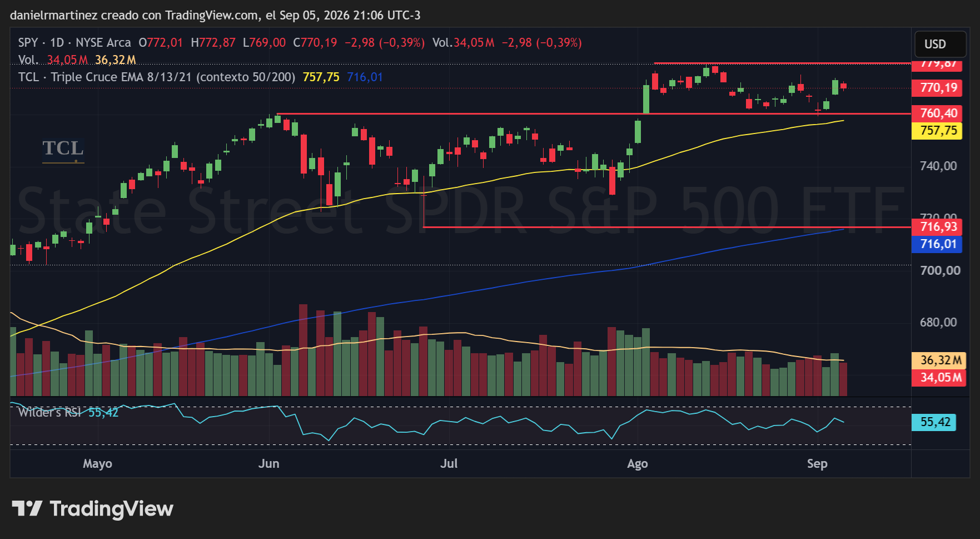Click the danielrmartinez creado con TradingView.com caption

click(x=215, y=16)
